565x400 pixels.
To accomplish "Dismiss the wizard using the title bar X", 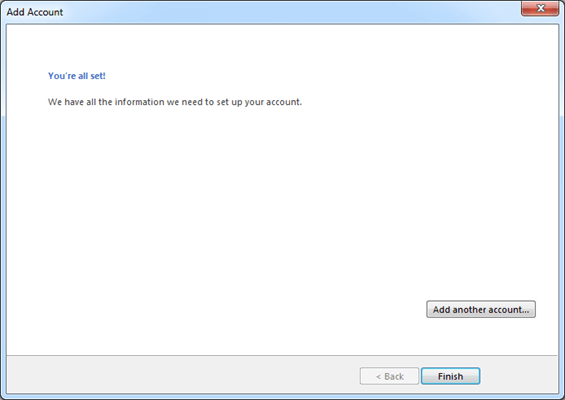I will point(540,8).
